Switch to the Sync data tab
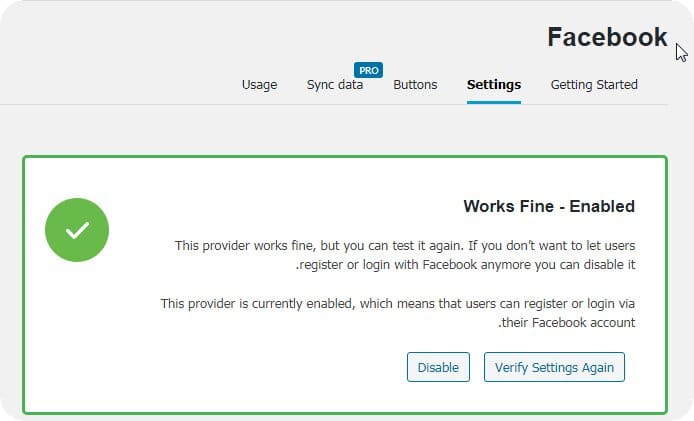This screenshot has width=694, height=421. 335,85
